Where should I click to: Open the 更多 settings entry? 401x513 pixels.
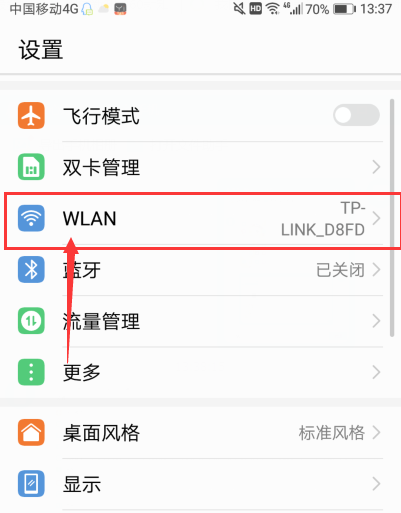(200, 372)
